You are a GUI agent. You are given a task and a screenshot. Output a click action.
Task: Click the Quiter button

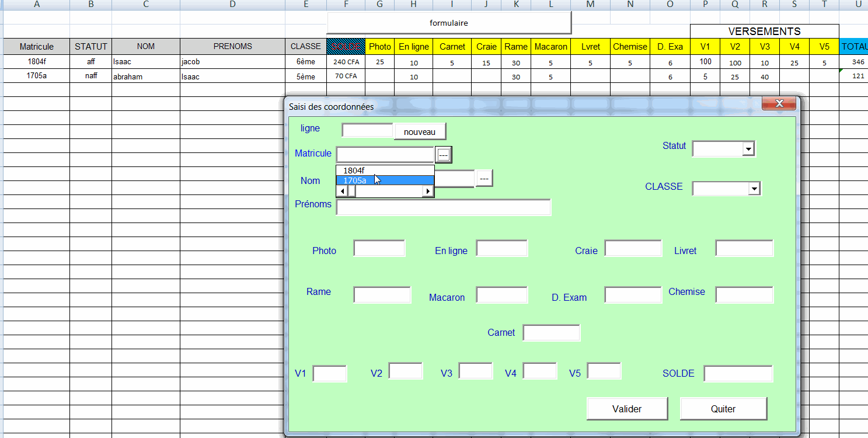[x=723, y=409]
